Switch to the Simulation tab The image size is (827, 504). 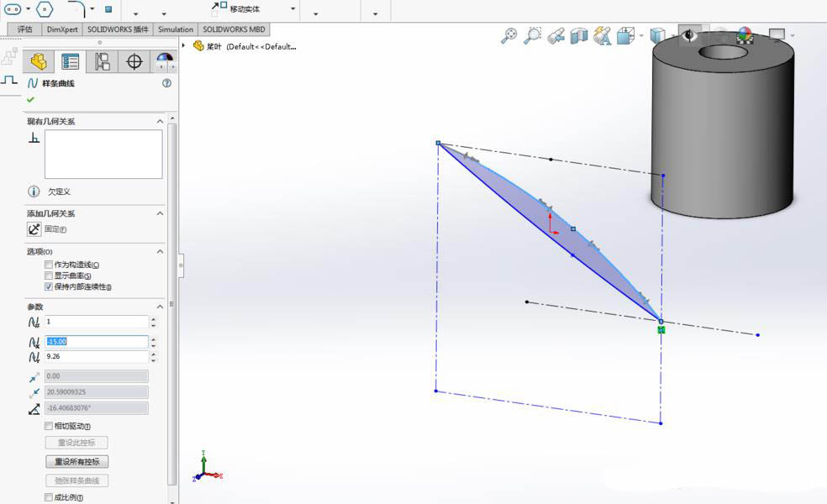tap(175, 29)
